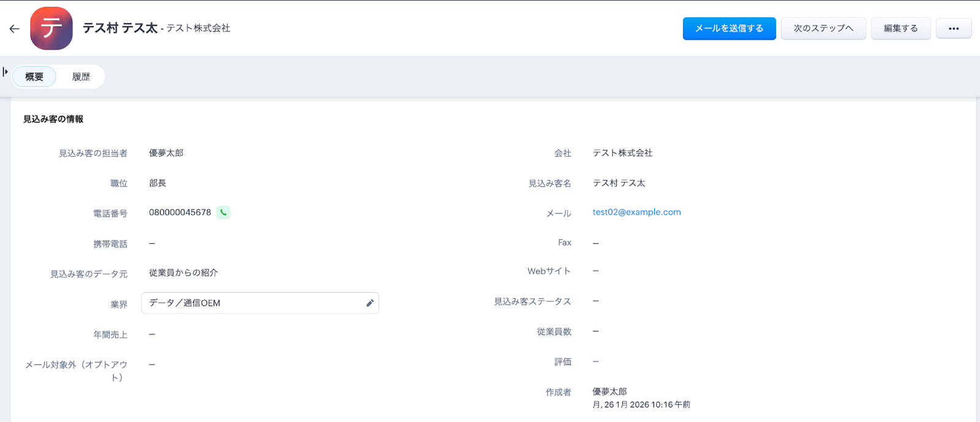The height and width of the screenshot is (422, 980).
Task: Click the red テ lead avatar
Action: click(x=51, y=28)
